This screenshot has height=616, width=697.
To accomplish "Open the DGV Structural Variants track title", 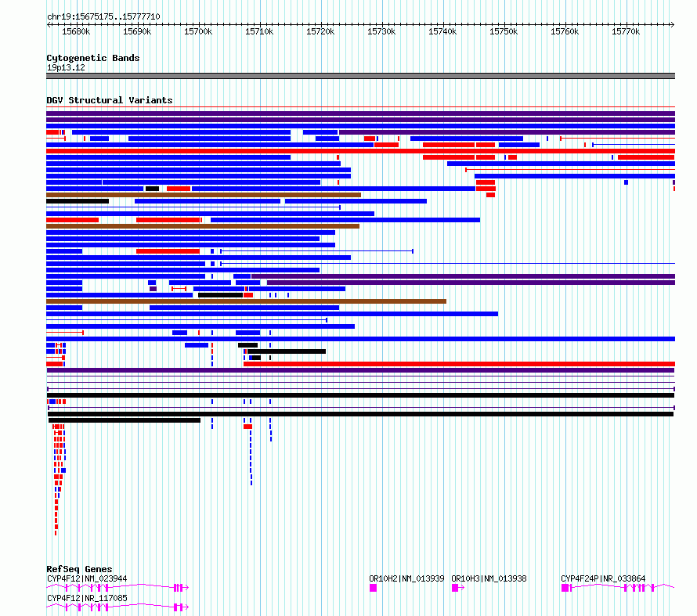I will pos(110,100).
